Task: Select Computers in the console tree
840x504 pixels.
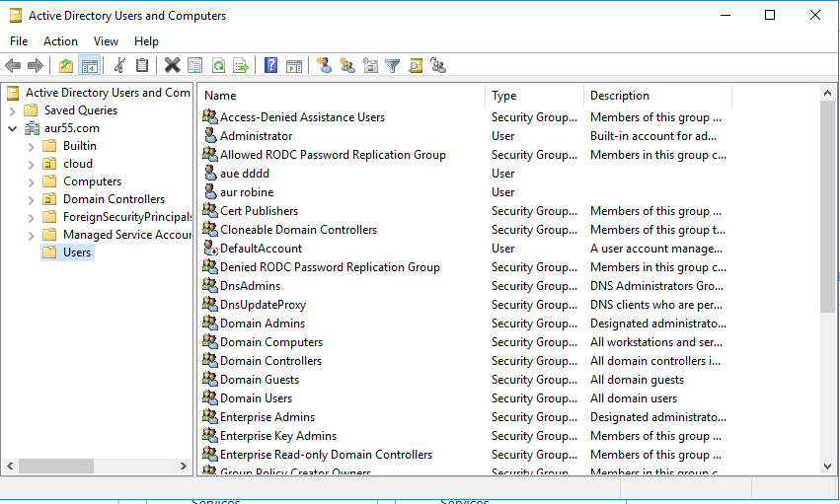Action: click(x=92, y=181)
